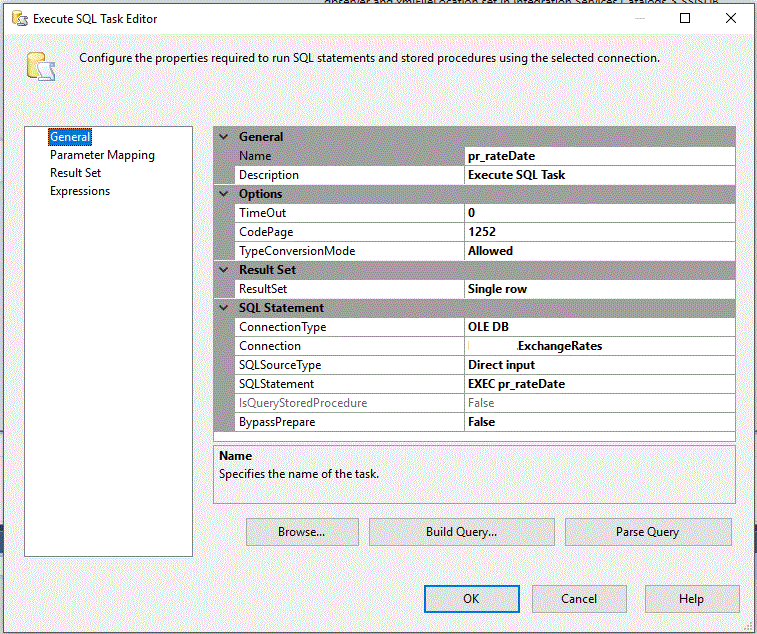757x634 pixels.
Task: Collapse the Options property group
Action: (x=224, y=194)
